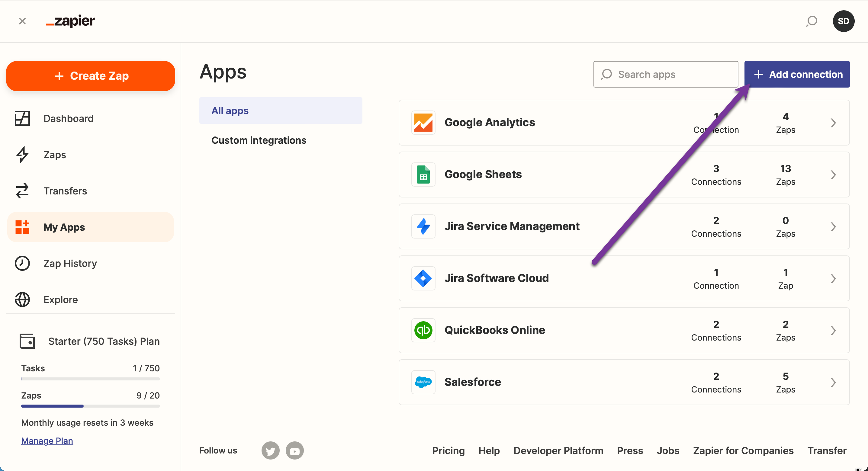Focus the Search apps field
Viewport: 868px width, 471px height.
[665, 74]
